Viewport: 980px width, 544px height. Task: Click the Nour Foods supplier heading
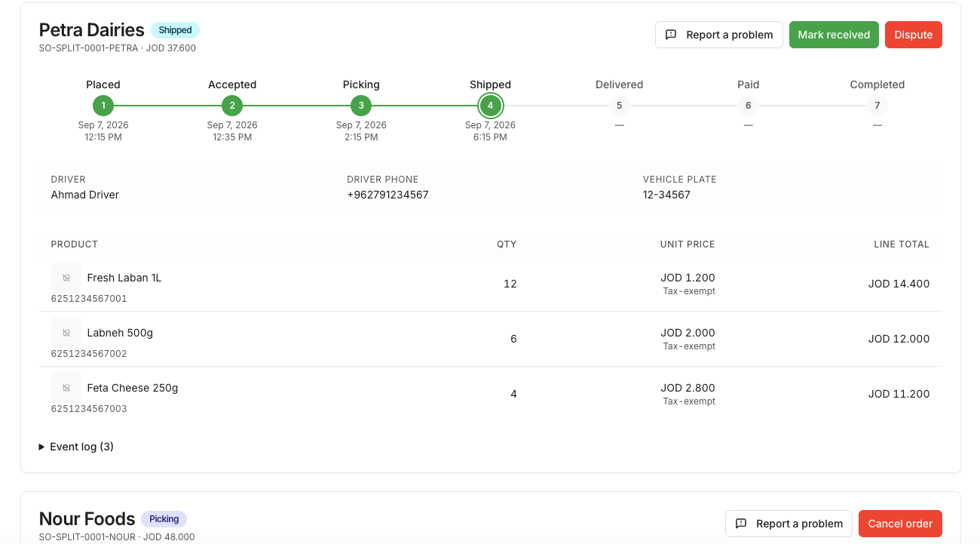87,519
